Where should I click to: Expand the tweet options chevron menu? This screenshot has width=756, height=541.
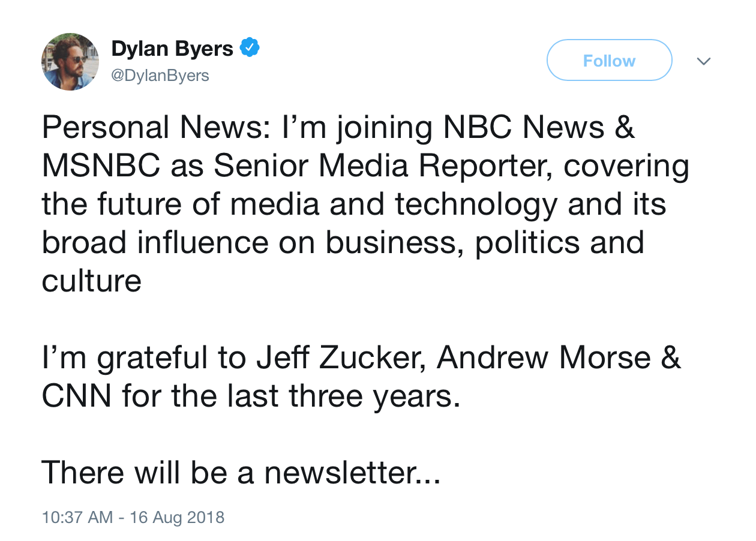point(703,61)
